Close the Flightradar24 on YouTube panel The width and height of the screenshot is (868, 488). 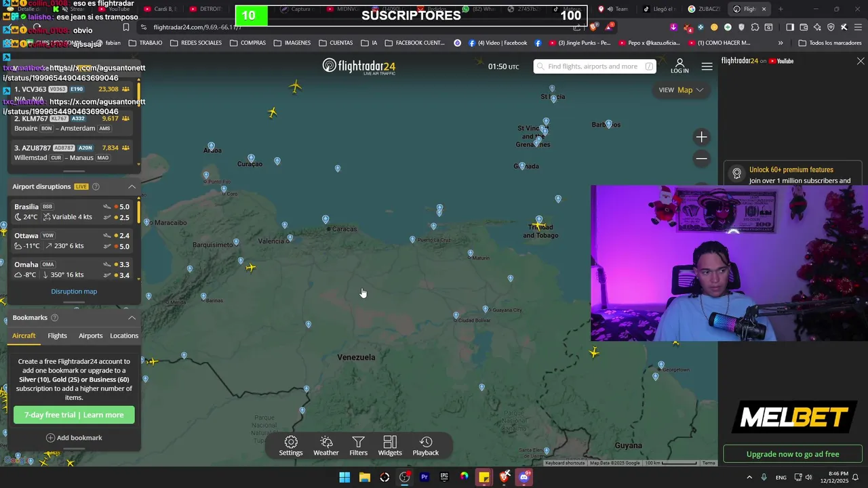coord(861,61)
